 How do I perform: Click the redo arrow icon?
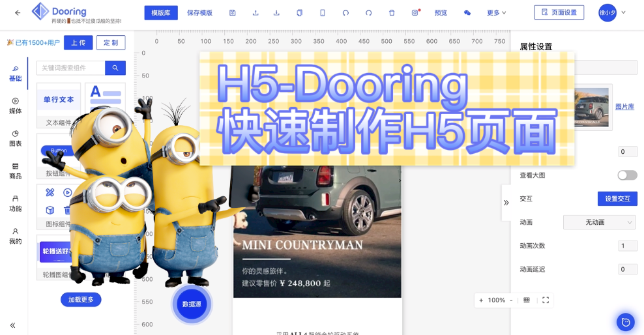[x=368, y=13]
